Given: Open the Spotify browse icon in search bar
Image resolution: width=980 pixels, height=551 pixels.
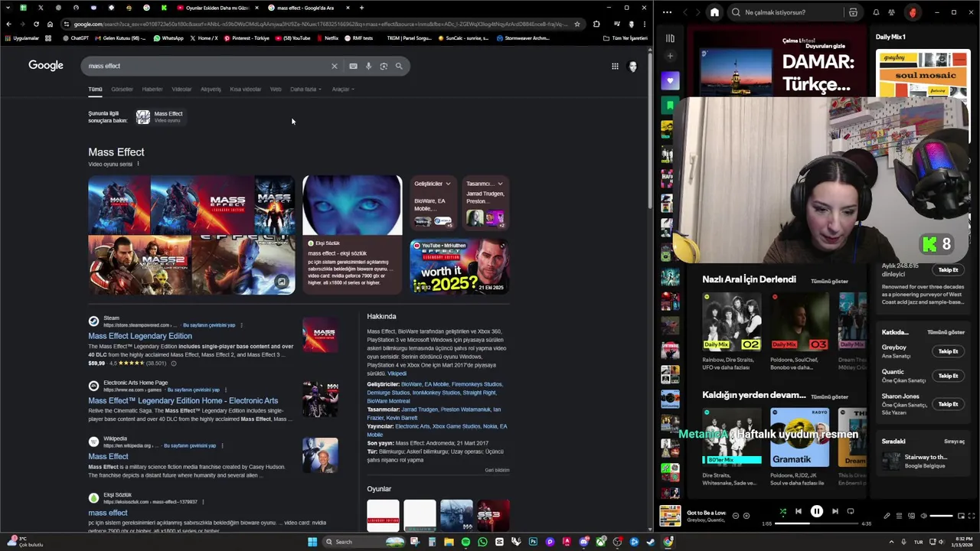Looking at the screenshot, I should 853,12.
